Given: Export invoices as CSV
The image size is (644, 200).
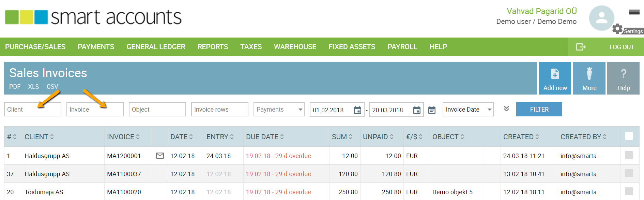Looking at the screenshot, I should point(52,87).
